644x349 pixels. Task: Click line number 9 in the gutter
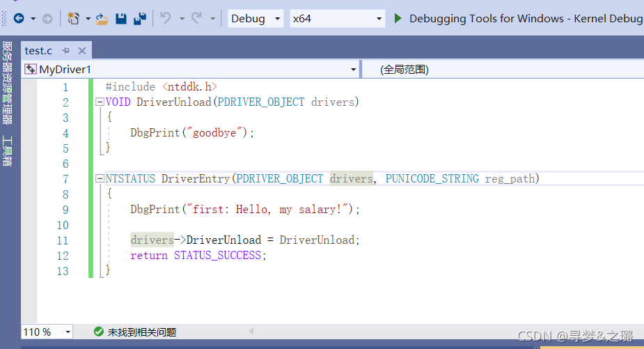click(65, 210)
